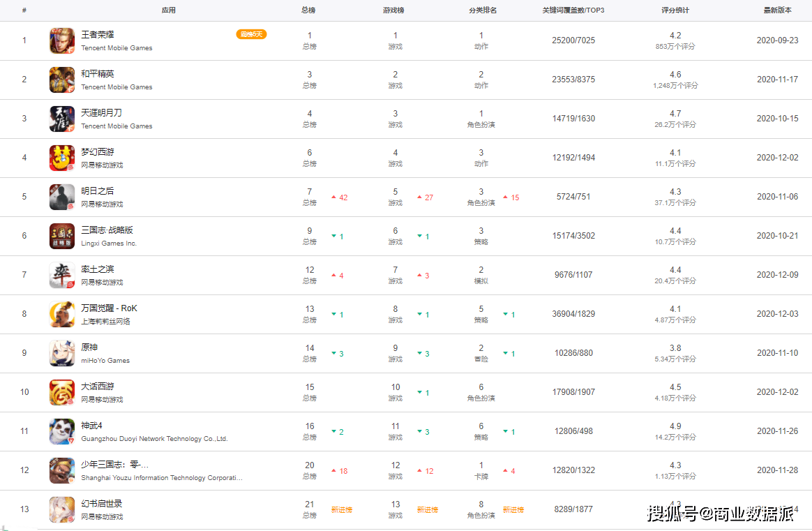Click the 幻书启世录 app title
The width and height of the screenshot is (812, 531).
click(x=102, y=504)
